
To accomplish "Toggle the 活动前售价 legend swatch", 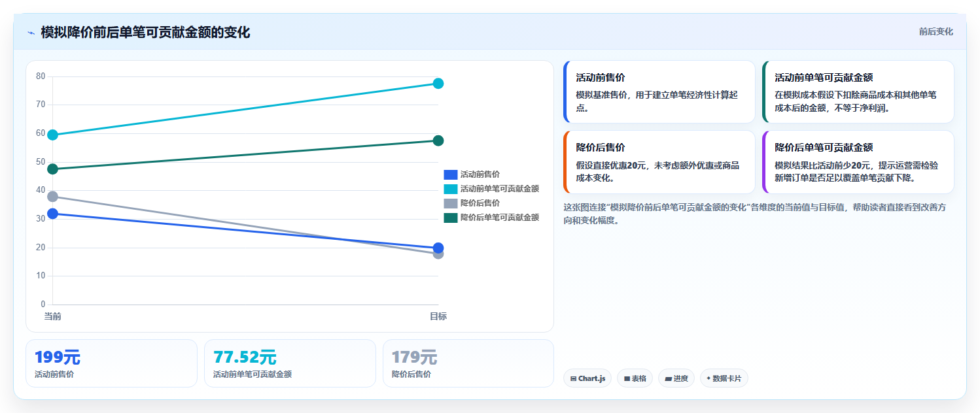I will (x=450, y=174).
